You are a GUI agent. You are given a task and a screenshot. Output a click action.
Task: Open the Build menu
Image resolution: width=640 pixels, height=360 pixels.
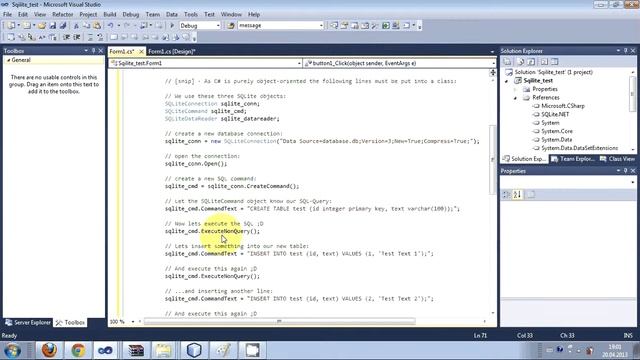(x=109, y=14)
